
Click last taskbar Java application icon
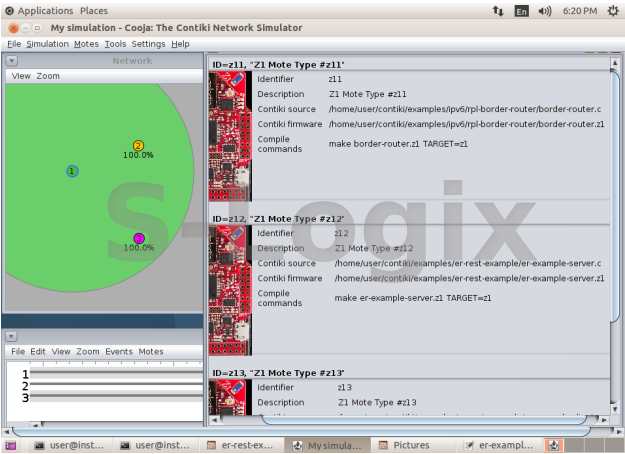[553, 445]
